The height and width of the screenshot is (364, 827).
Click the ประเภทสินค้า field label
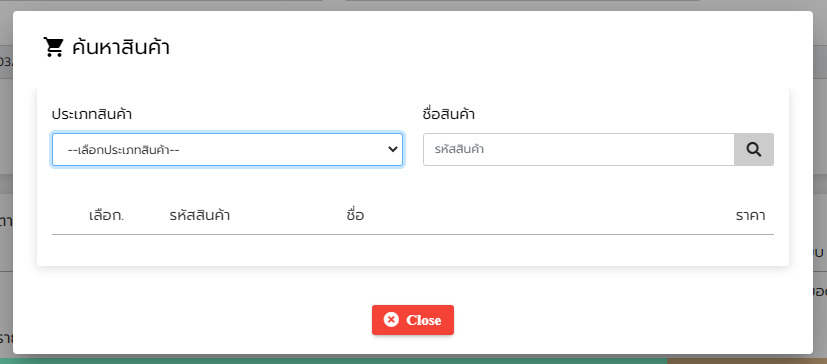click(x=92, y=114)
